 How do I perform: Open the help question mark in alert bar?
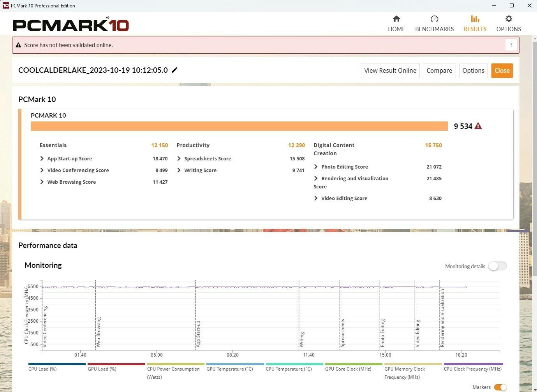click(511, 45)
